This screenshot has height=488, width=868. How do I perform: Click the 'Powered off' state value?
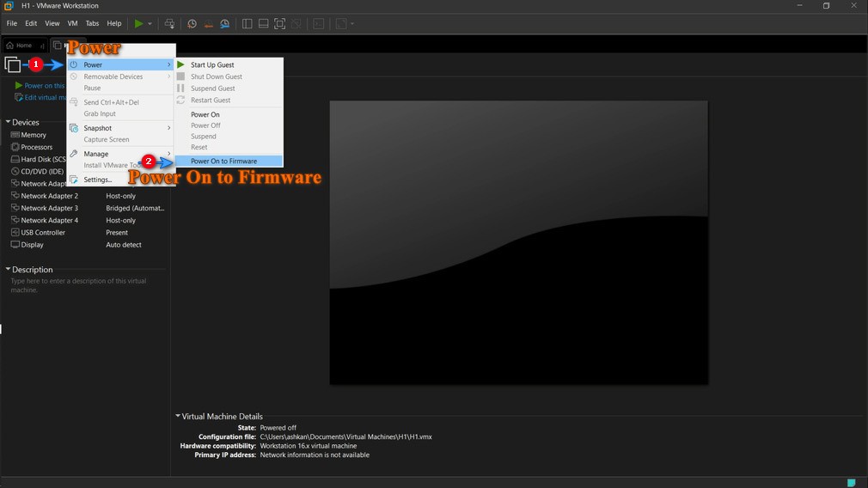tap(278, 428)
